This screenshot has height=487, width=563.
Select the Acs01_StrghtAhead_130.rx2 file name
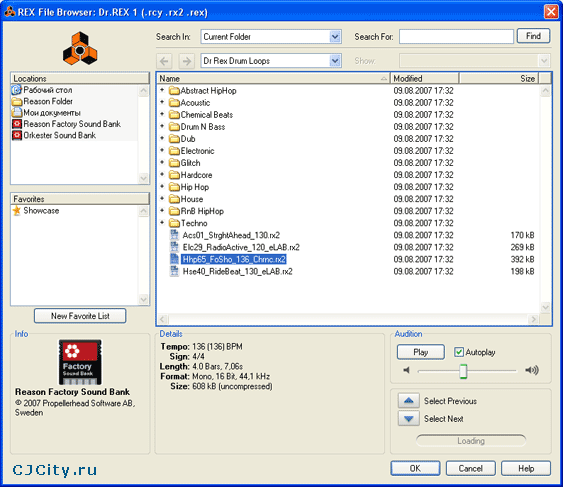coord(231,235)
